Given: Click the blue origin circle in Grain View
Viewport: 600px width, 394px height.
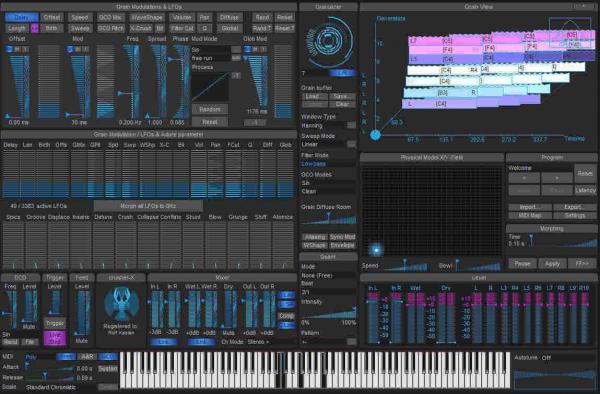Looking at the screenshot, I should pos(375,135).
